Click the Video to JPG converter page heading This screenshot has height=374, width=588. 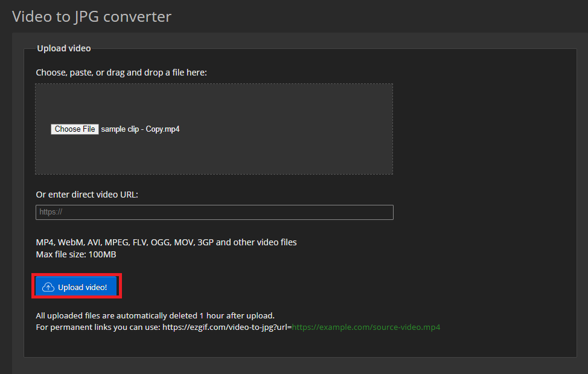click(92, 16)
